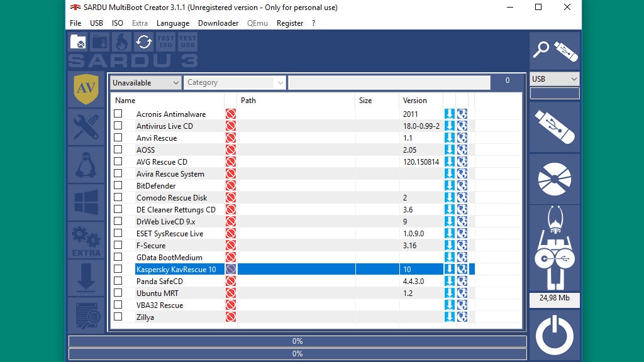Screen dimensions: 644x362
Task: Check the Acronis Antimalware checkbox
Action: click(118, 113)
